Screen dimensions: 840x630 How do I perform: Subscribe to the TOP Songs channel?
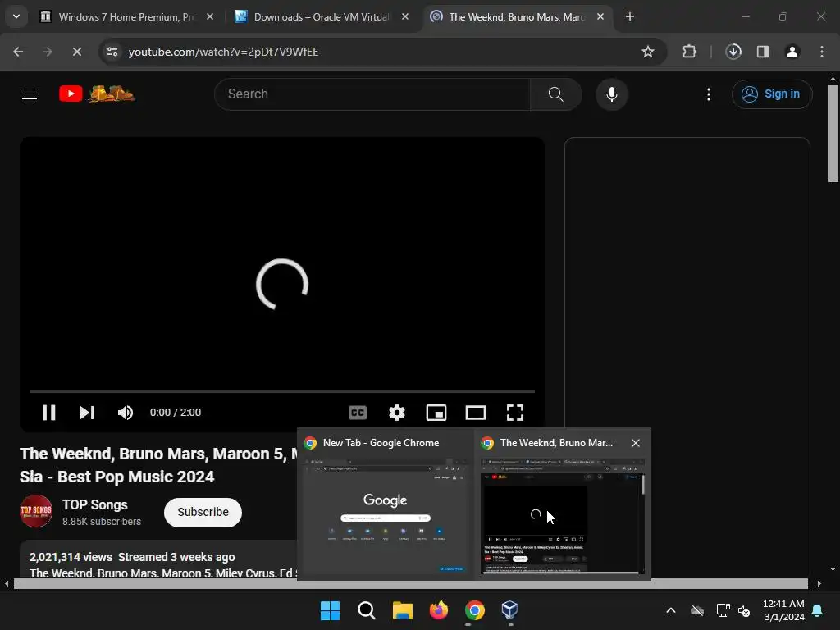click(203, 512)
